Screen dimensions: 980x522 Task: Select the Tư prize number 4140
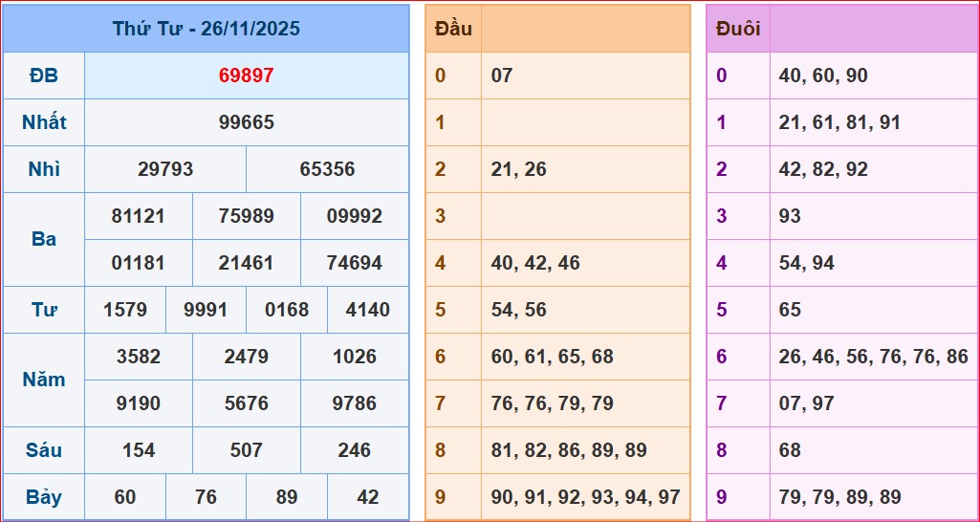(367, 310)
